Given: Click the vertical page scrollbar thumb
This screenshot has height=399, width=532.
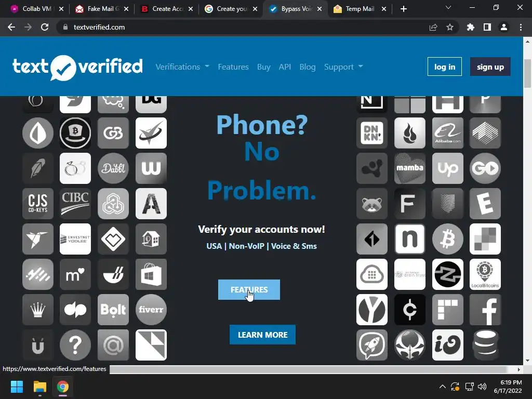Looking at the screenshot, I should (527, 73).
